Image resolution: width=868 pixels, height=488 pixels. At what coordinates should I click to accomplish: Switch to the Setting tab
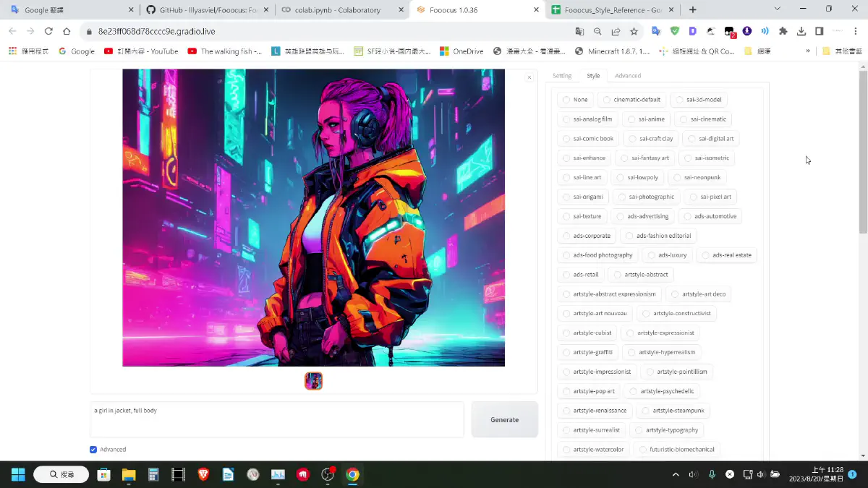click(x=562, y=76)
